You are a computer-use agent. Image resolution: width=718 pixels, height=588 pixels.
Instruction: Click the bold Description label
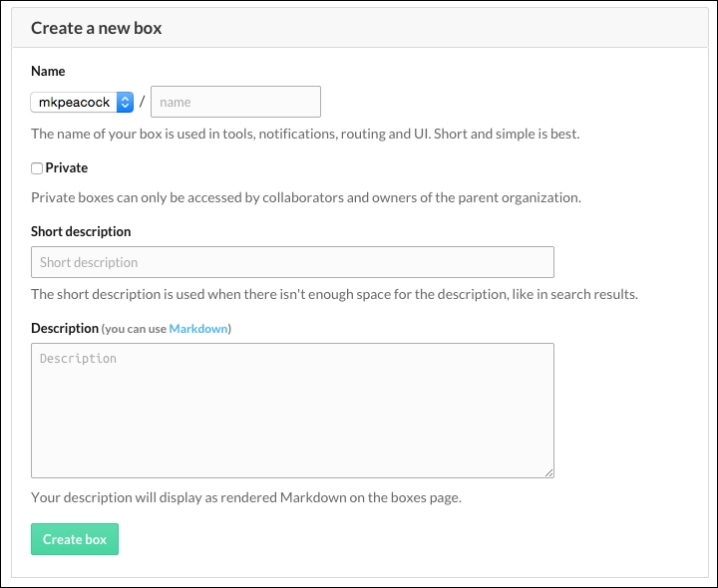click(x=65, y=328)
